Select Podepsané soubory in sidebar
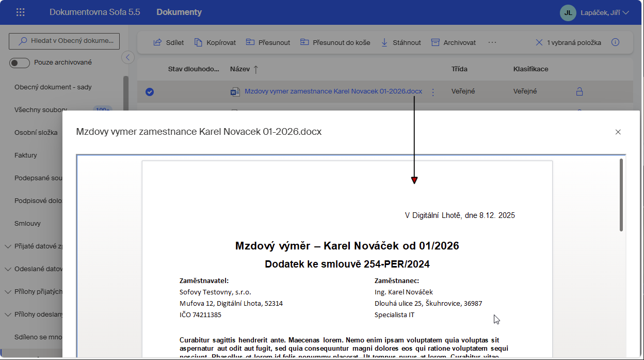Image resolution: width=644 pixels, height=360 pixels. tap(38, 178)
